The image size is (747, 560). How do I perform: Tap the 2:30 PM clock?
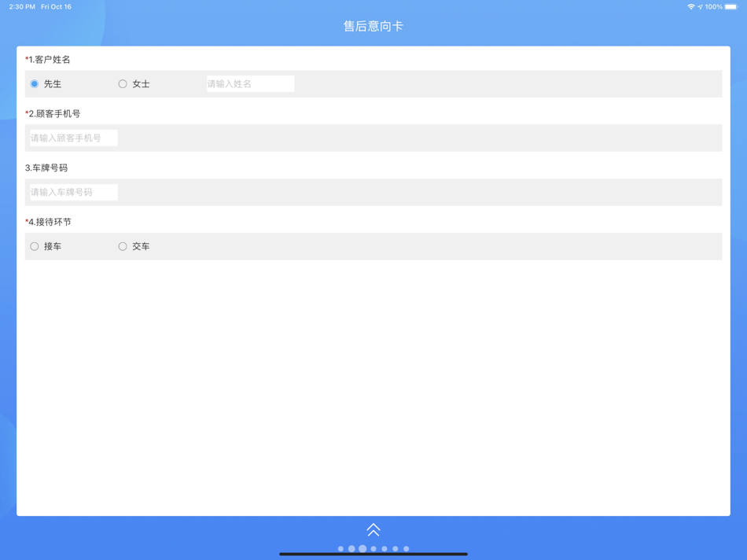pos(22,6)
